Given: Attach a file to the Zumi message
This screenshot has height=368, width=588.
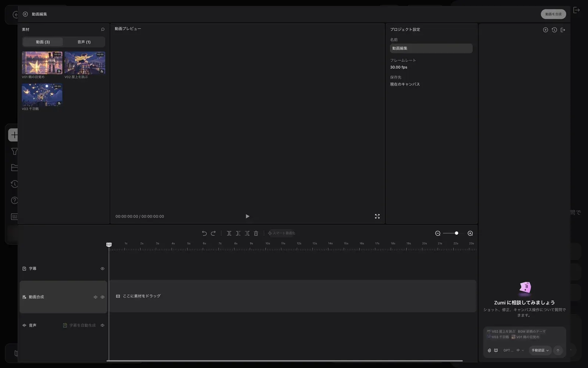Looking at the screenshot, I should click(489, 350).
